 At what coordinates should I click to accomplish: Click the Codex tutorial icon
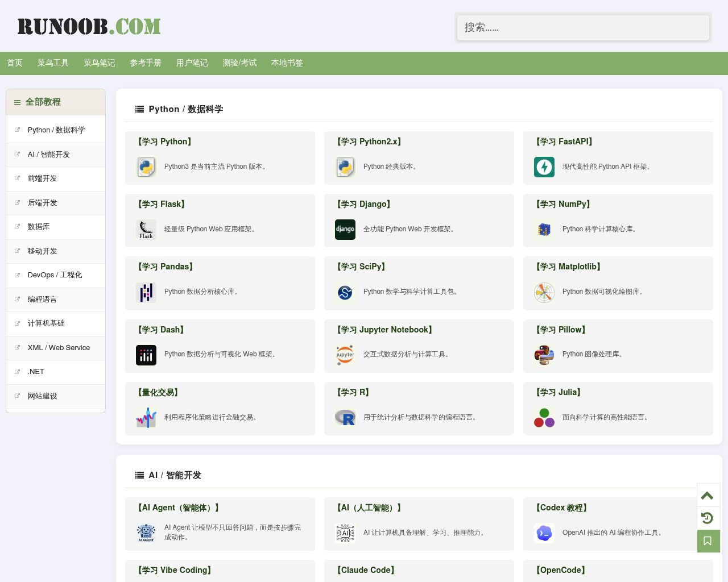[x=544, y=533]
